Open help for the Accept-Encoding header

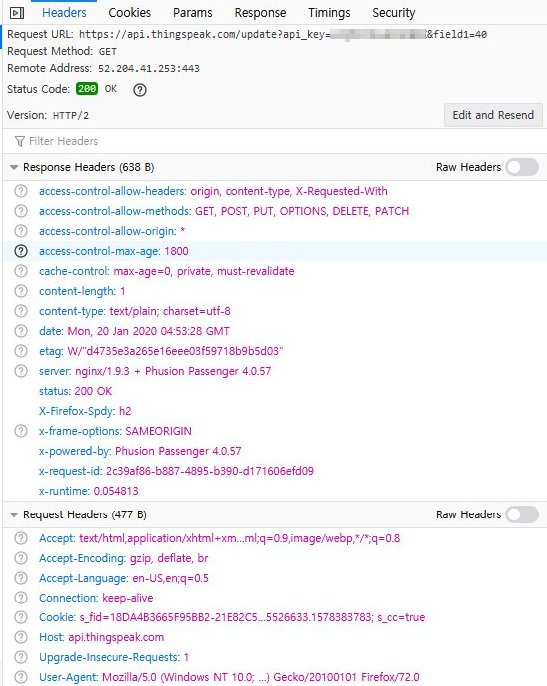coord(21,558)
